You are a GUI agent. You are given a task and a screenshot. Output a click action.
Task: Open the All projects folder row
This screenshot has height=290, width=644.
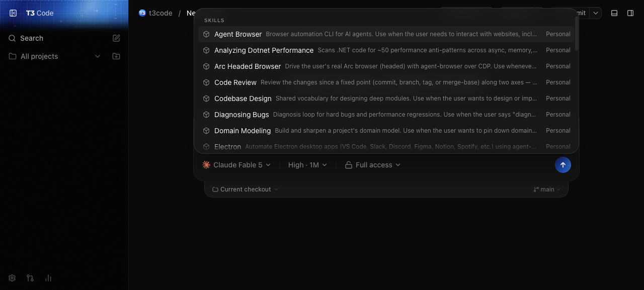54,56
